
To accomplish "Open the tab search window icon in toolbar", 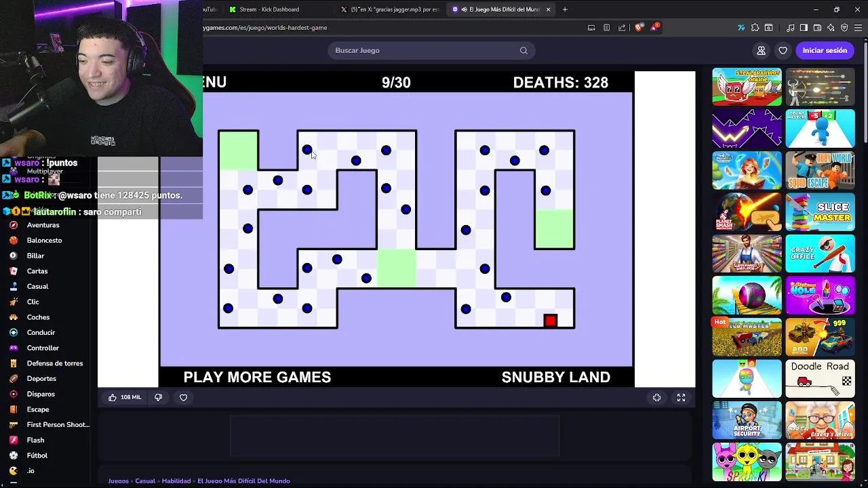I will [768, 28].
